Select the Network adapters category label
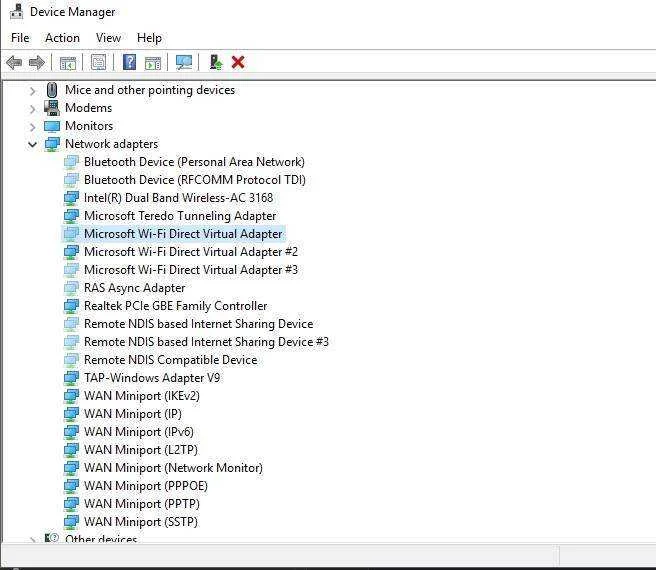The image size is (656, 570). click(112, 144)
